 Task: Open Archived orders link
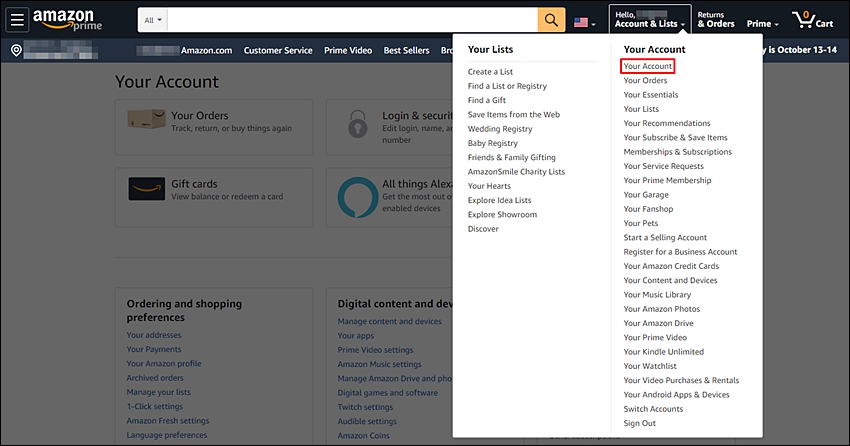click(x=155, y=378)
